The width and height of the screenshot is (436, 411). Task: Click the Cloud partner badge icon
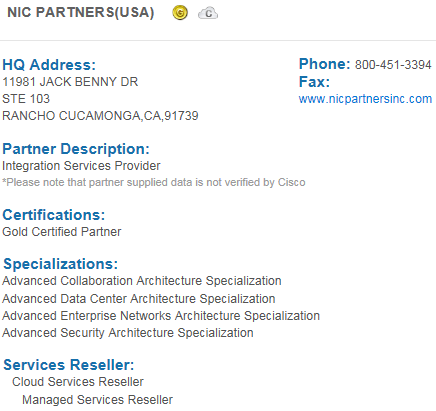[x=208, y=13]
